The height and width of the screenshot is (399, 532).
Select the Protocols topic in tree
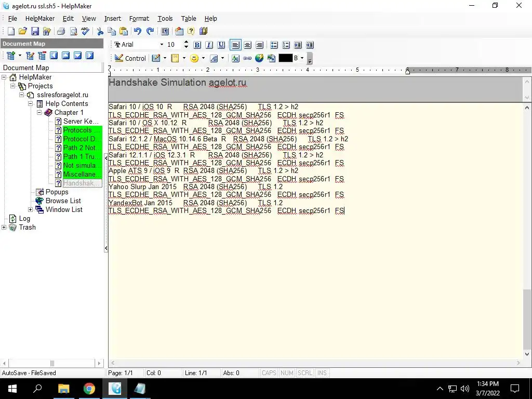point(83,130)
